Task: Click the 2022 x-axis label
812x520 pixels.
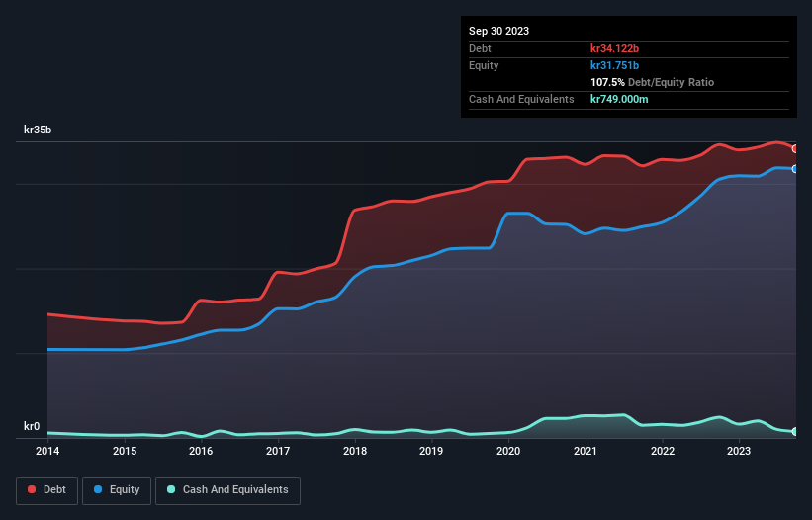Action: [x=663, y=451]
